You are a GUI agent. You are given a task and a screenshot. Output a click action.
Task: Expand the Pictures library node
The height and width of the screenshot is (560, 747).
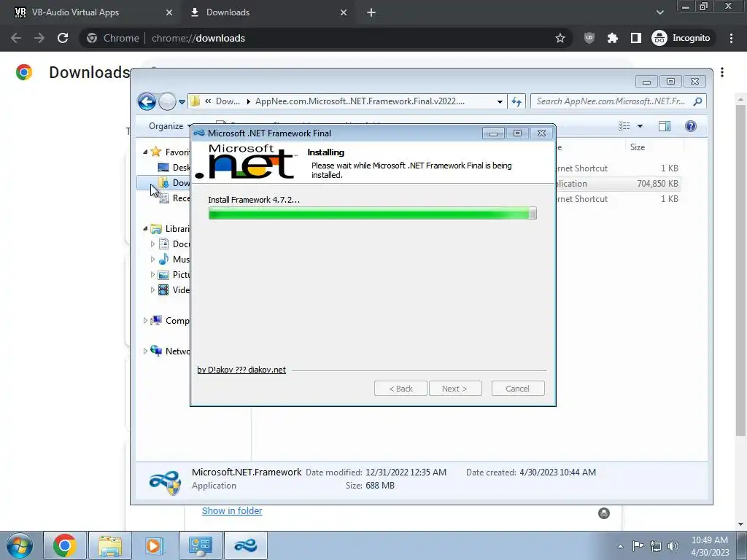click(152, 275)
